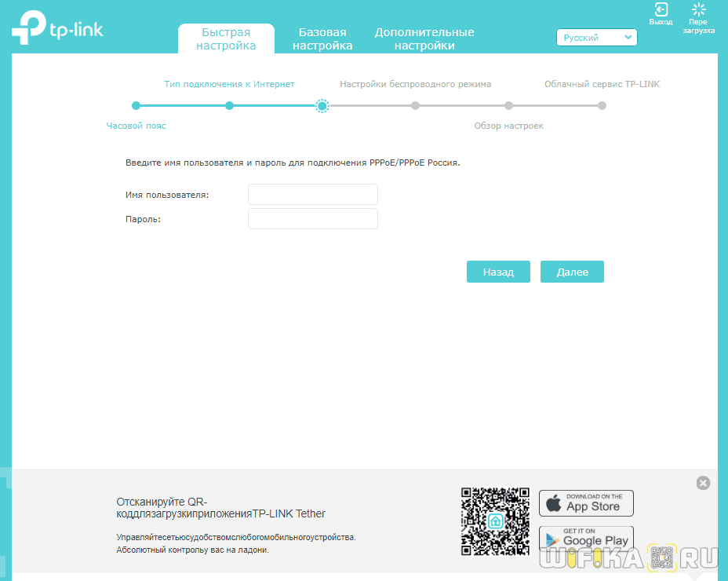Viewport: 728px width, 581px height.
Task: Click the Часовой пояс step marker
Action: 136,105
